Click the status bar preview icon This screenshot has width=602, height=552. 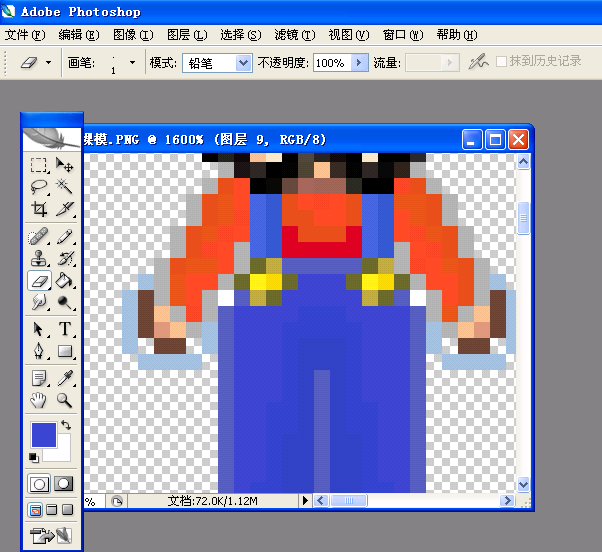[117, 501]
